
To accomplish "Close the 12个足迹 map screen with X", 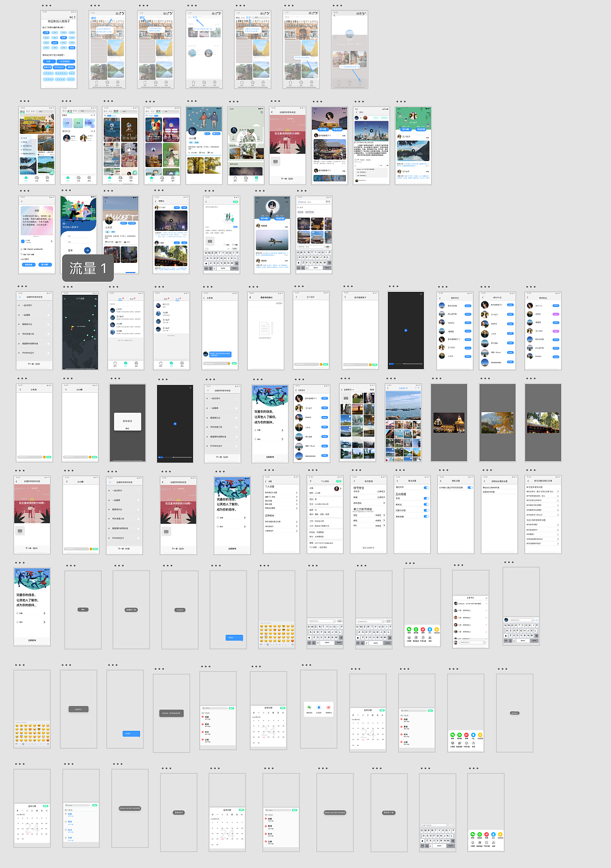I will [64, 299].
